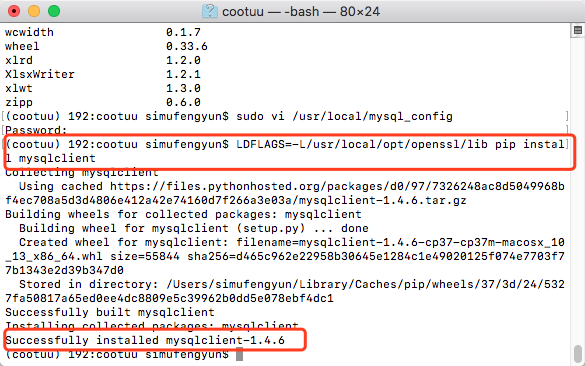Click the 'Building wheels for collected packages' line
The width and height of the screenshot is (585, 366).
pyautogui.click(x=183, y=214)
